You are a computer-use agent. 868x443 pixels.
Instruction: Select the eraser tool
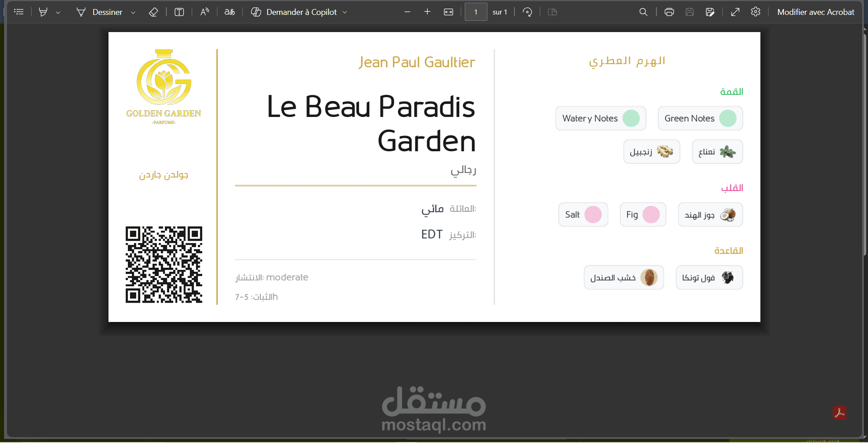point(153,12)
